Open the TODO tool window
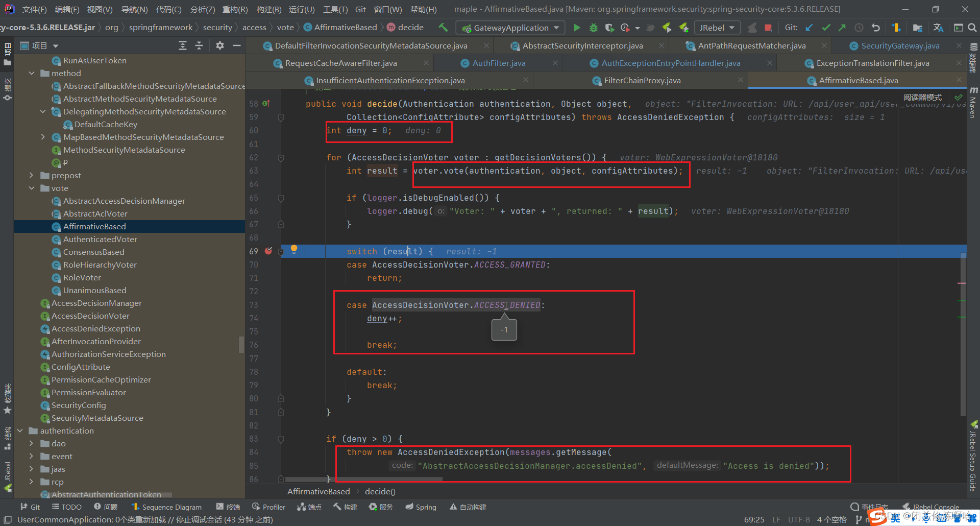Viewport: 980px width, 526px height. click(x=67, y=507)
